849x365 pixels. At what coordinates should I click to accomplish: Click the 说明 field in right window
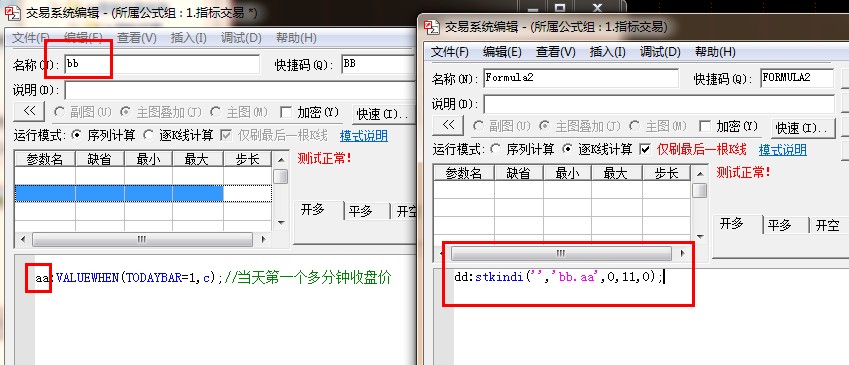point(658,103)
